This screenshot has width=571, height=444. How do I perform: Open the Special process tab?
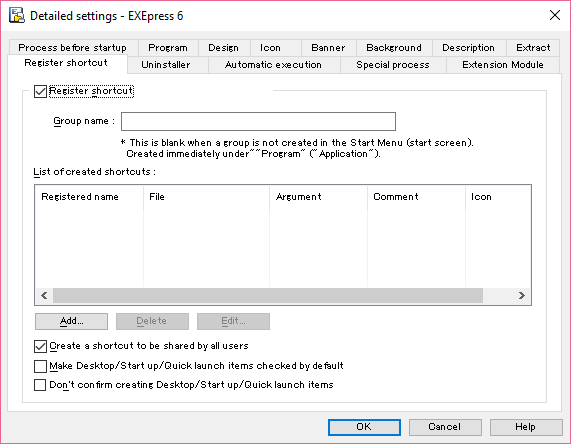[393, 65]
